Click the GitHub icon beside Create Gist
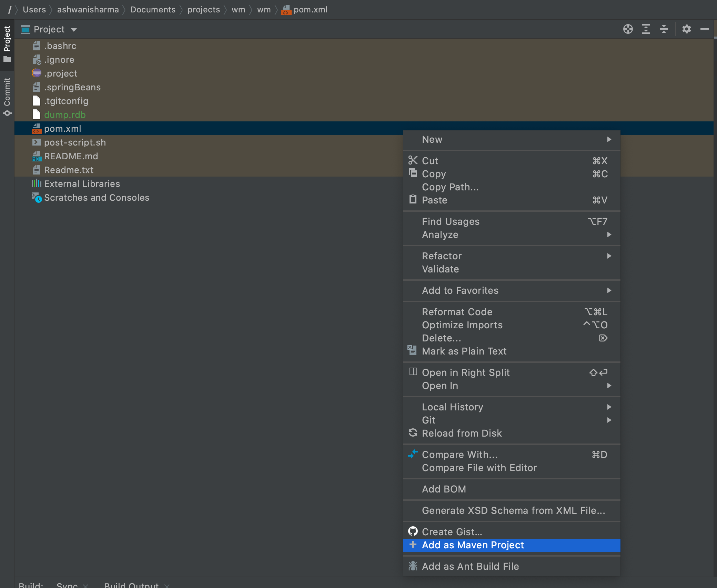Image resolution: width=717 pixels, height=588 pixels. pos(413,531)
